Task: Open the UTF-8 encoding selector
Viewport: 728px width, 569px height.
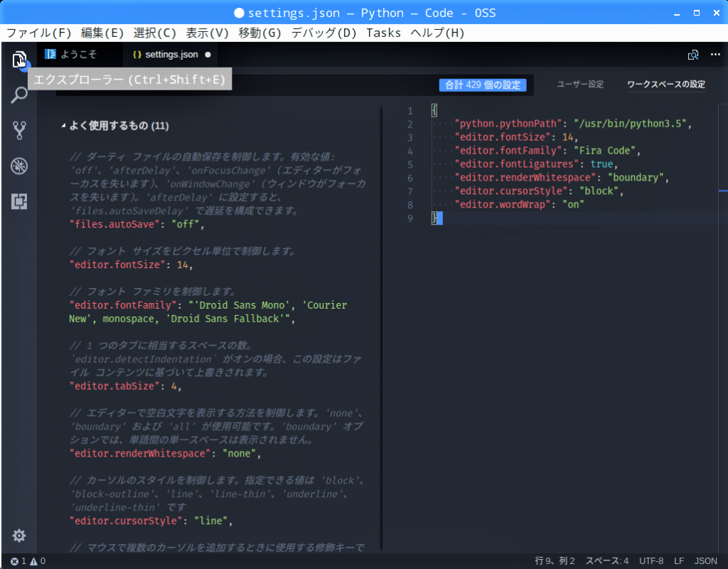Action: tap(651, 561)
